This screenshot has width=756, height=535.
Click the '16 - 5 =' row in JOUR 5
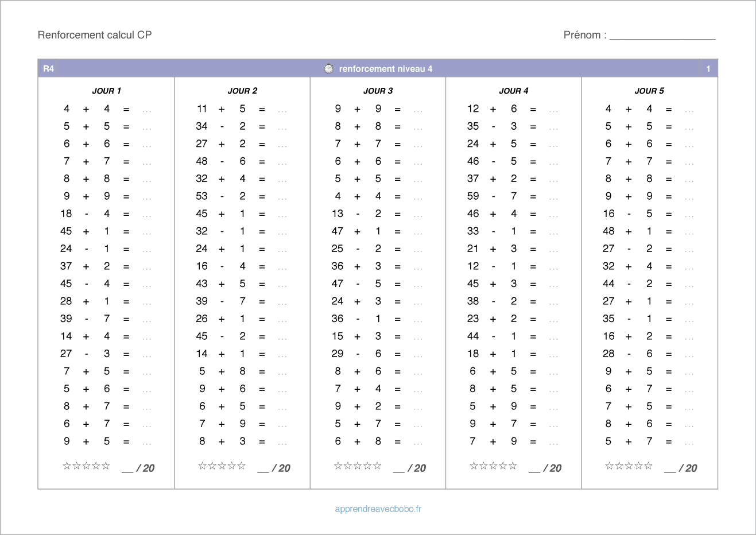(x=649, y=214)
